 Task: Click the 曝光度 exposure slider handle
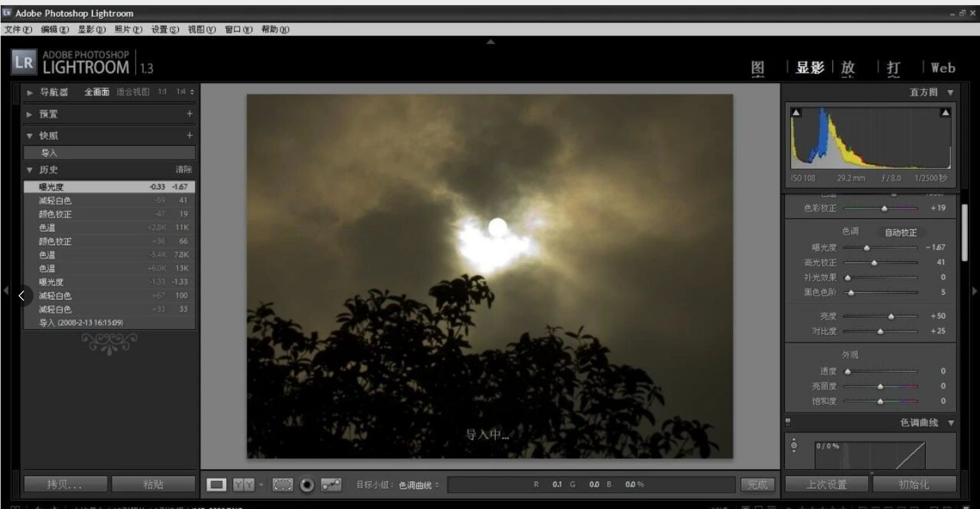(x=866, y=248)
